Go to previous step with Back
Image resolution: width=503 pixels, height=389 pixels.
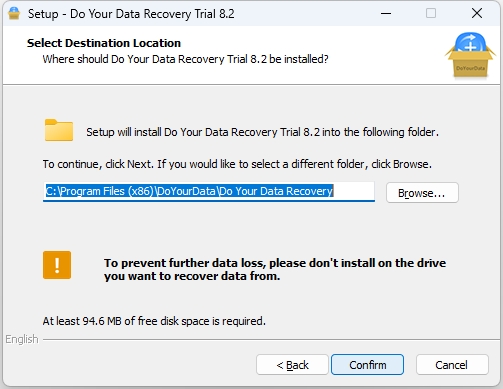tap(292, 365)
